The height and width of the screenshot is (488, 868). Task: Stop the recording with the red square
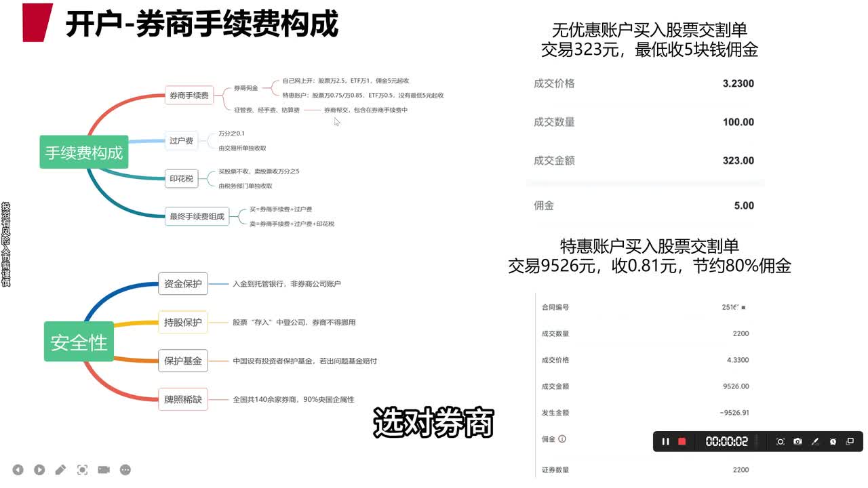tap(682, 441)
